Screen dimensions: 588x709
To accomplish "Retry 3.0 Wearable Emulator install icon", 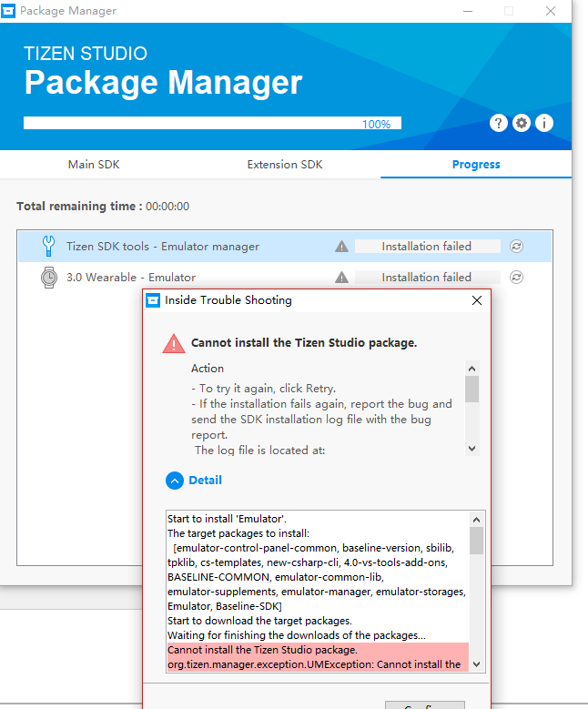I will click(x=517, y=278).
